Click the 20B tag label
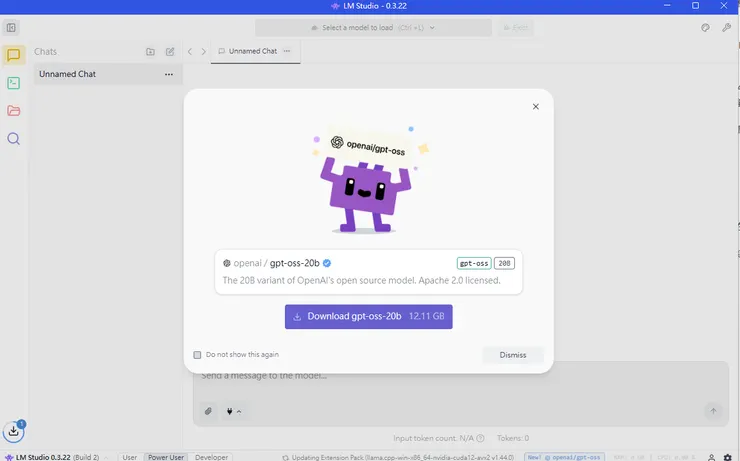This screenshot has height=461, width=740. tap(504, 263)
